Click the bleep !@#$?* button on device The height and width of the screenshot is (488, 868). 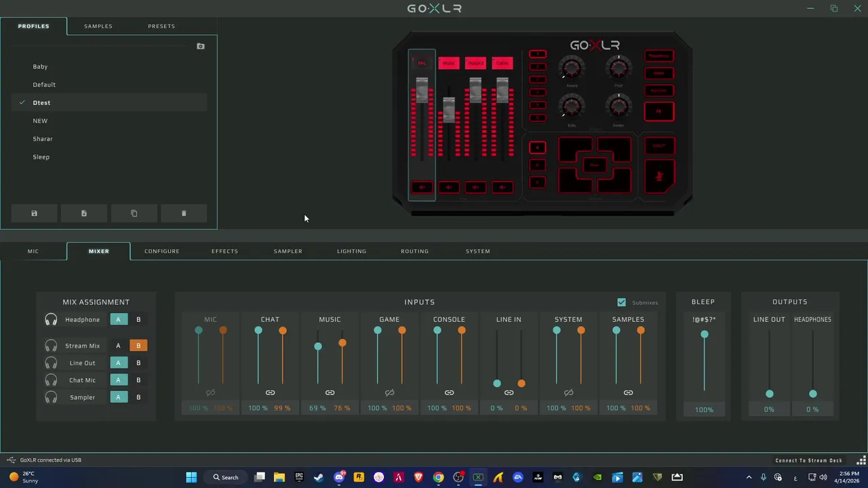click(x=659, y=146)
